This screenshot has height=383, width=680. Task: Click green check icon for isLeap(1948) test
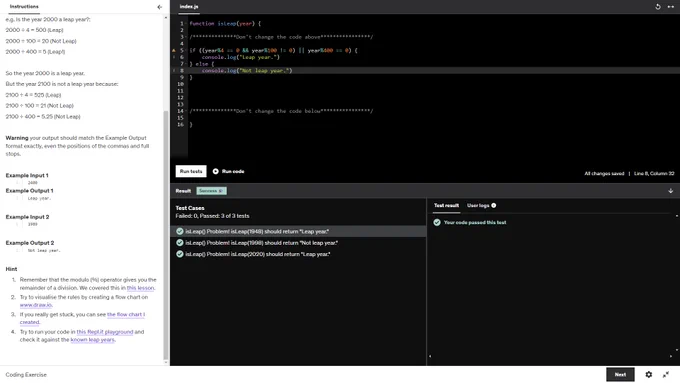point(180,232)
